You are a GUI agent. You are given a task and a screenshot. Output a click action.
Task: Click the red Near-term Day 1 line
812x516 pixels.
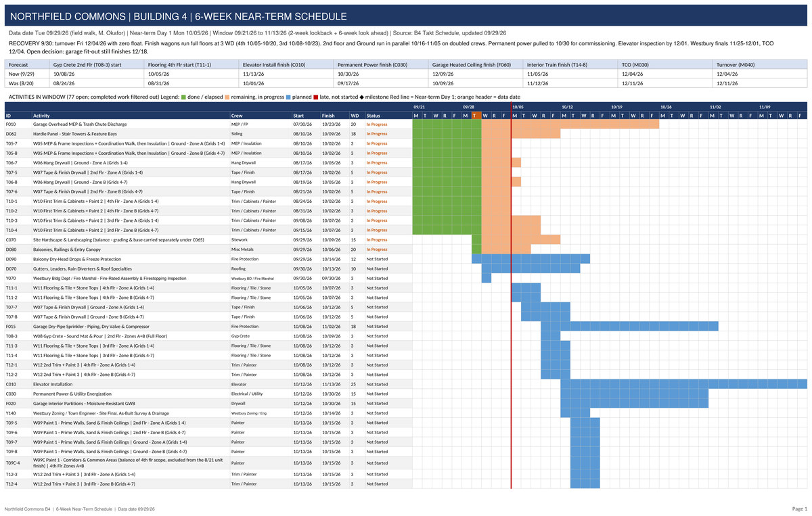[x=511, y=294]
